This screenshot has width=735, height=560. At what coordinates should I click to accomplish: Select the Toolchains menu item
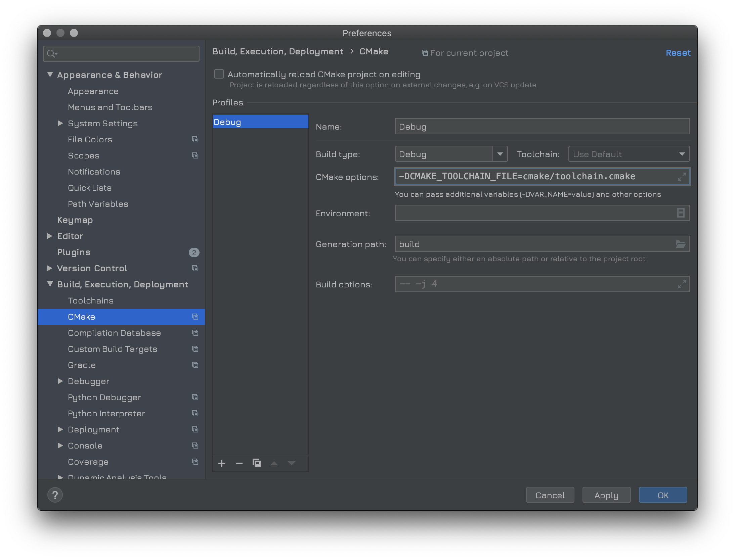[x=91, y=300]
